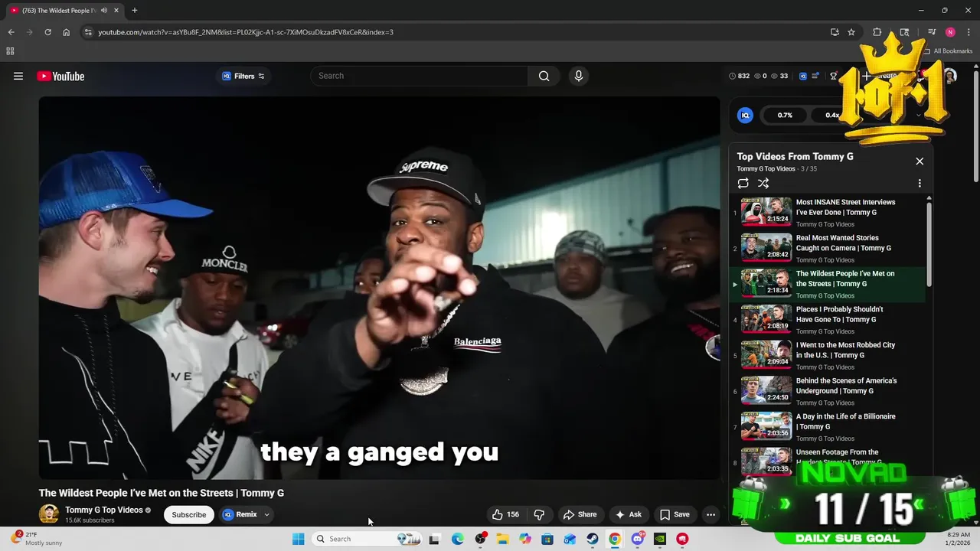Open a new browser tab

pyautogui.click(x=134, y=10)
